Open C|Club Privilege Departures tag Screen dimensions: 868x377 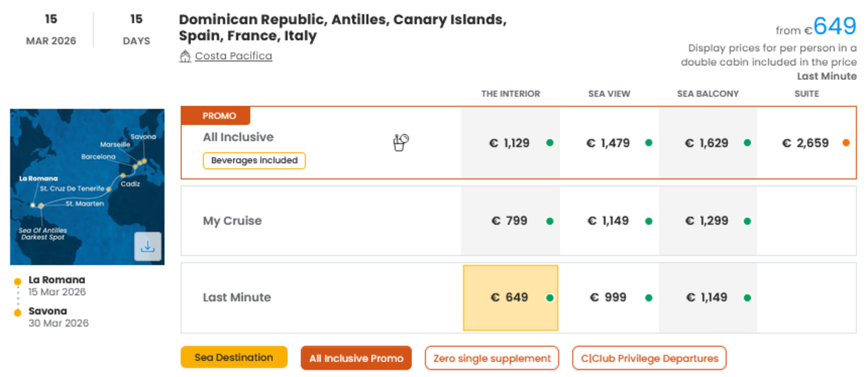649,358
